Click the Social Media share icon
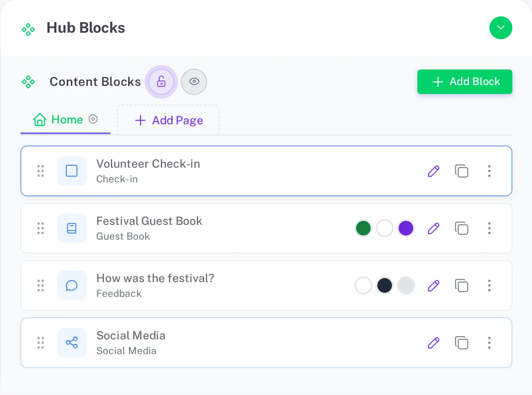The height and width of the screenshot is (395, 532). 72,343
